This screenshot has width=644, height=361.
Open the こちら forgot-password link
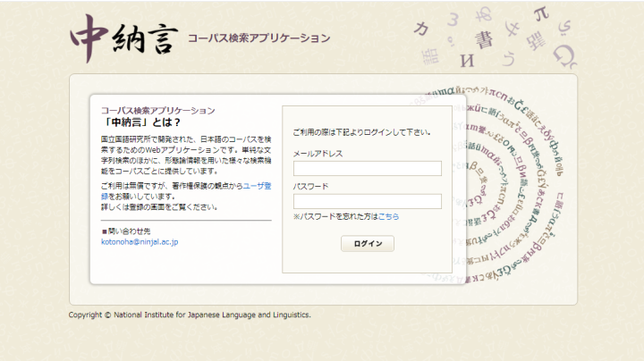388,216
